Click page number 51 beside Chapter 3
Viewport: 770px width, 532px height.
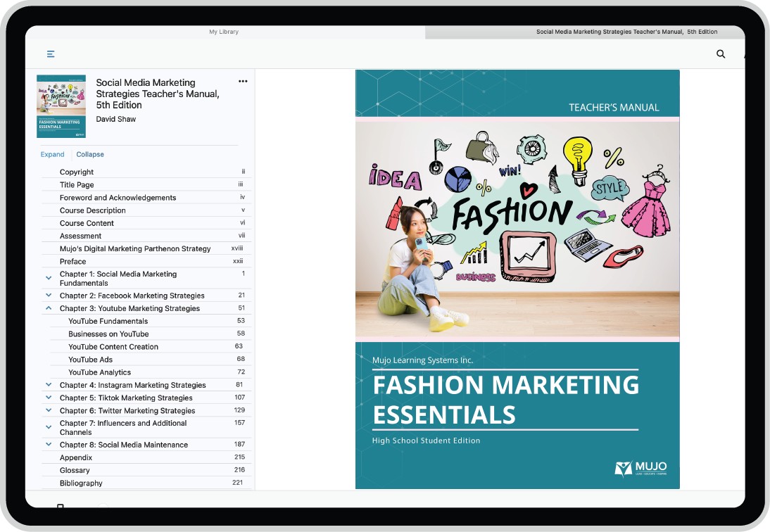241,308
